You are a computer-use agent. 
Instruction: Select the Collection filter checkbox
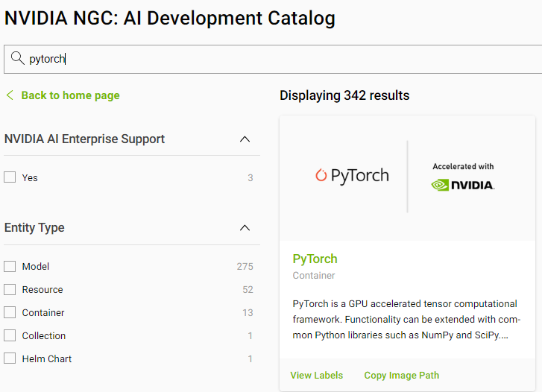pyautogui.click(x=10, y=335)
